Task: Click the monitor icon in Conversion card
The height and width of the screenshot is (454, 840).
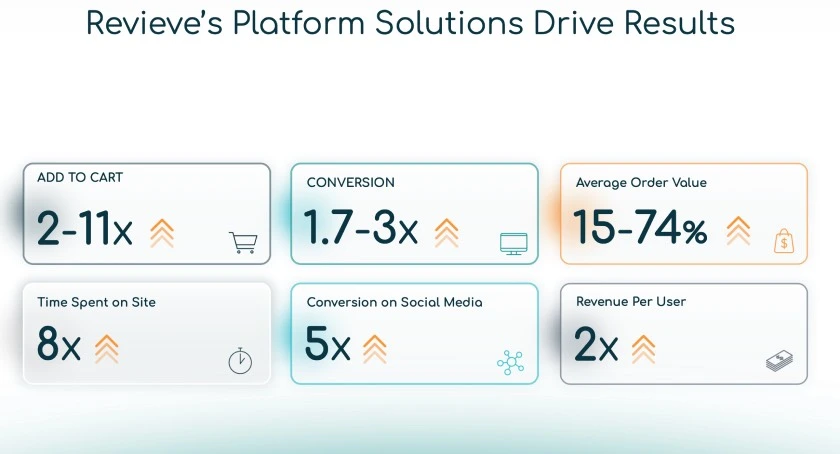Action: 513,243
